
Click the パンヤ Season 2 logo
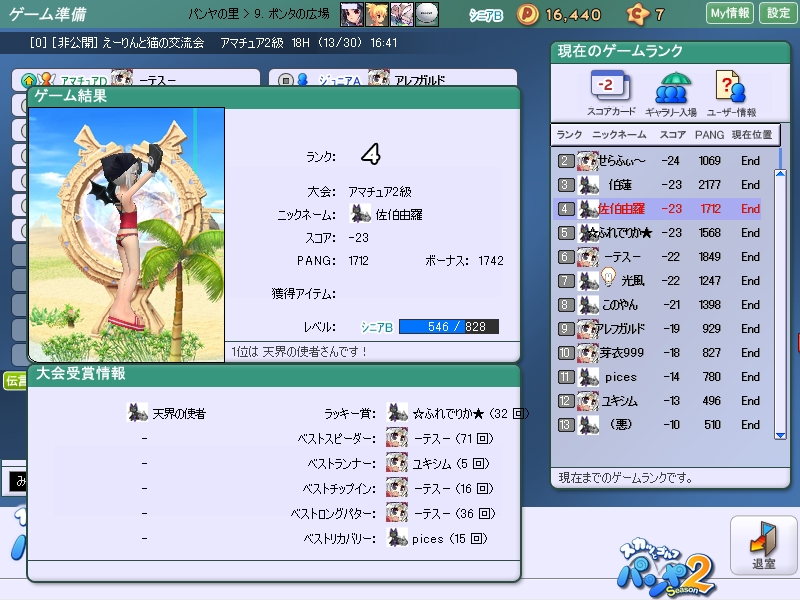pyautogui.click(x=665, y=569)
